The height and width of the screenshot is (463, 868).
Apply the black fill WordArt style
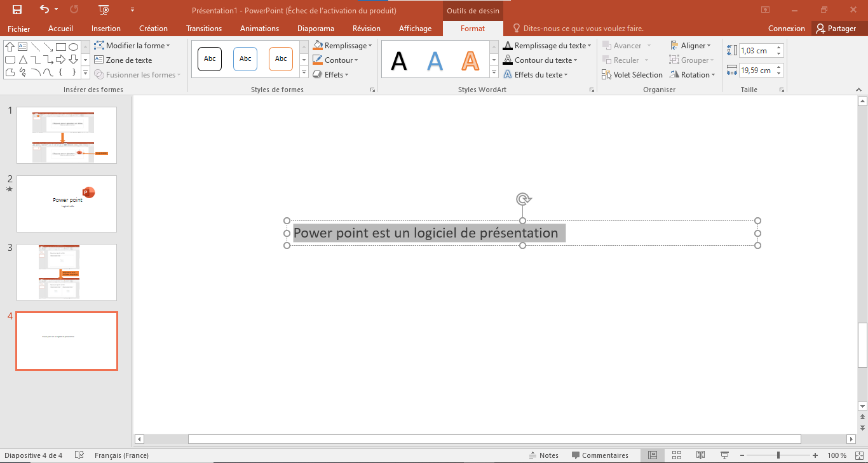pyautogui.click(x=399, y=60)
